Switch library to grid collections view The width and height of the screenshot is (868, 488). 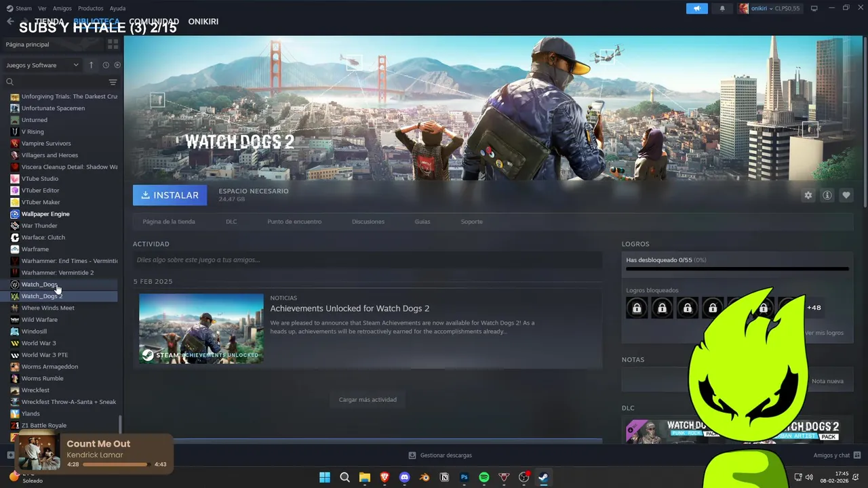(113, 44)
